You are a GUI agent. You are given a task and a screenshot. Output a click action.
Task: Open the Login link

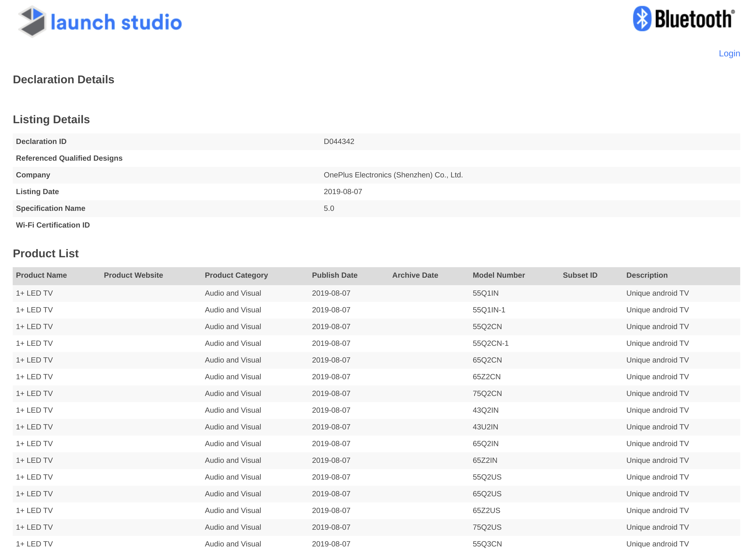pos(729,54)
